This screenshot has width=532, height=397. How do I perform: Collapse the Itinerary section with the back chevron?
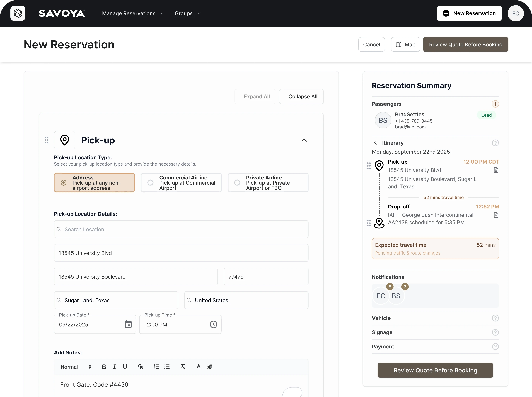point(375,143)
